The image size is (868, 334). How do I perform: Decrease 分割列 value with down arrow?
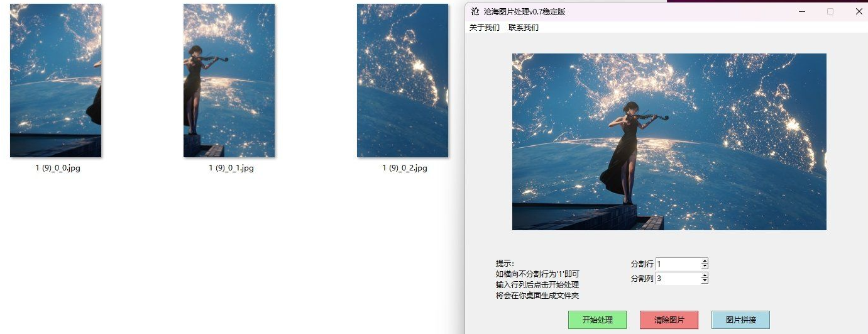point(705,281)
